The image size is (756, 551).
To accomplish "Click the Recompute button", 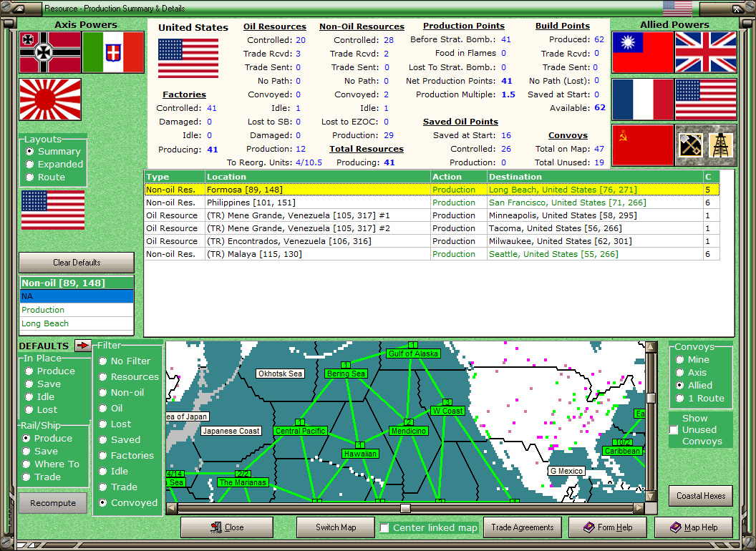I will pos(53,503).
